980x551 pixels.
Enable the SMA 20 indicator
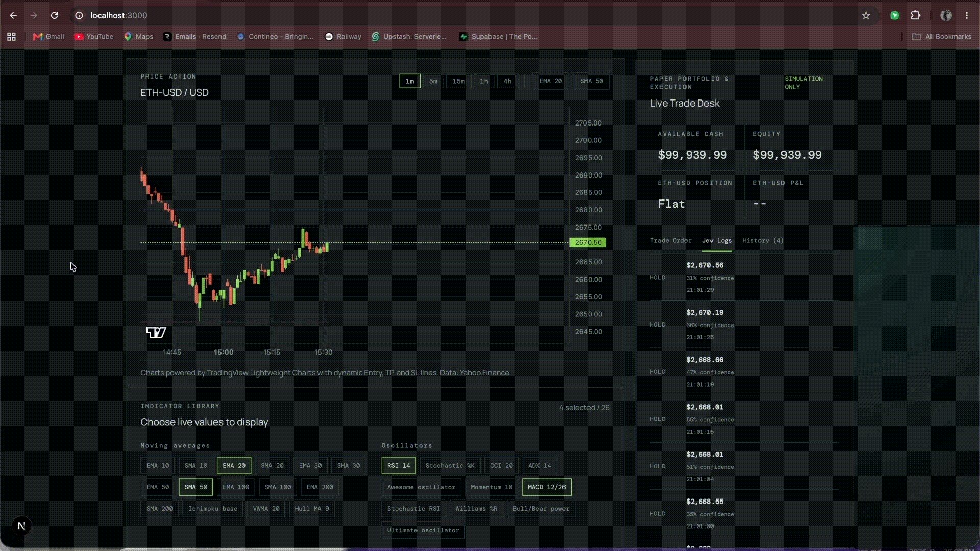click(x=272, y=466)
